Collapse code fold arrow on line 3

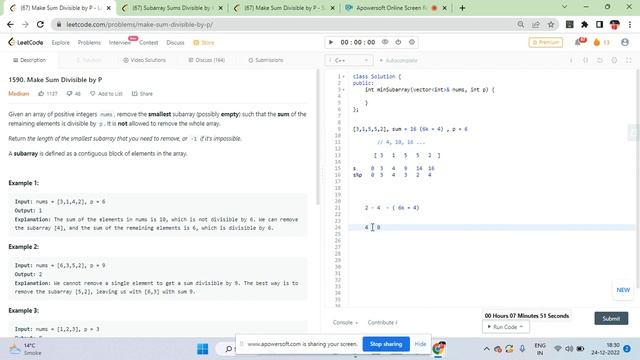click(343, 89)
